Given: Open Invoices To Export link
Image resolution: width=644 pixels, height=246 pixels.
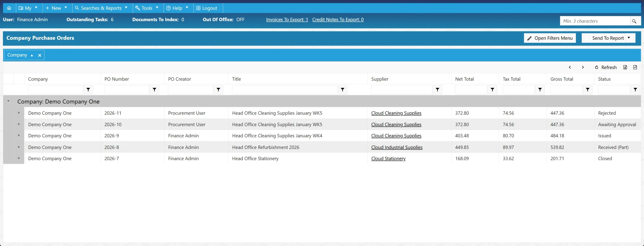Looking at the screenshot, I should coord(287,19).
